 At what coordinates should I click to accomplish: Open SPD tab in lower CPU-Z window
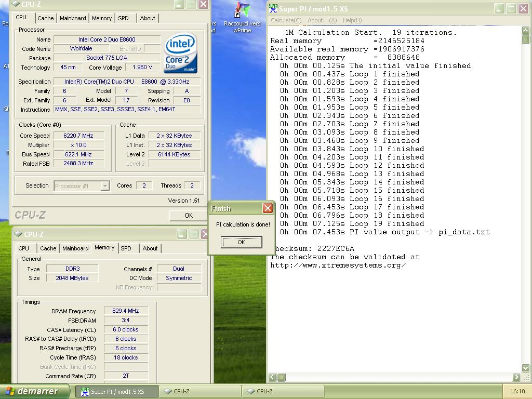[126, 248]
